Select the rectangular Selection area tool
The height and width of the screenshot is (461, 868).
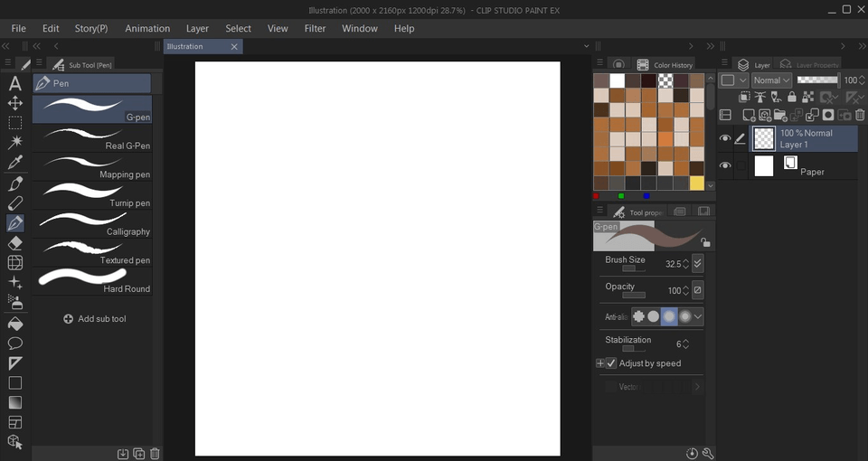[x=15, y=123]
